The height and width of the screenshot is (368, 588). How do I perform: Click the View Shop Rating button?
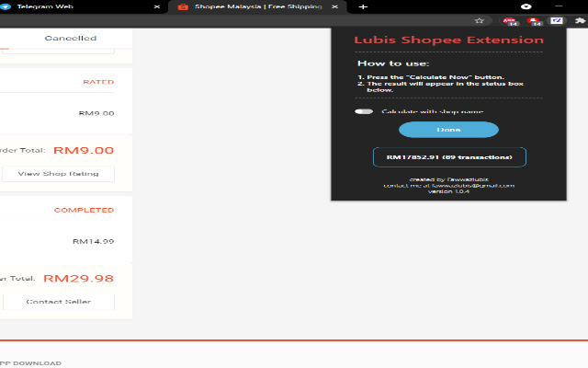[59, 174]
